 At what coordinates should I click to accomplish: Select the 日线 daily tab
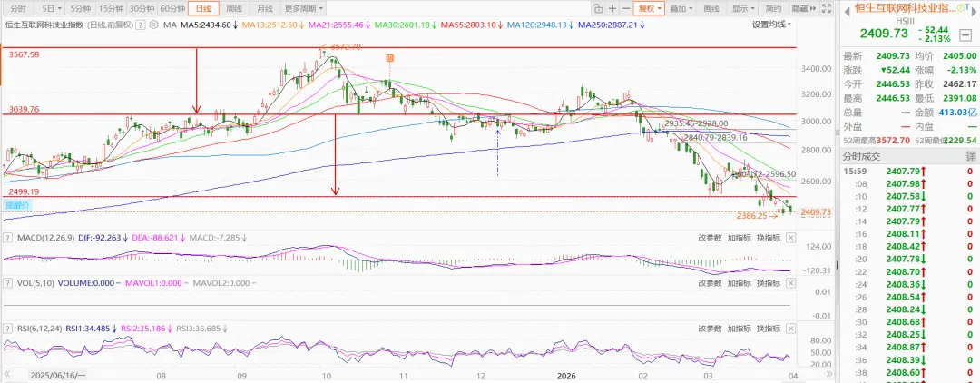pos(203,9)
